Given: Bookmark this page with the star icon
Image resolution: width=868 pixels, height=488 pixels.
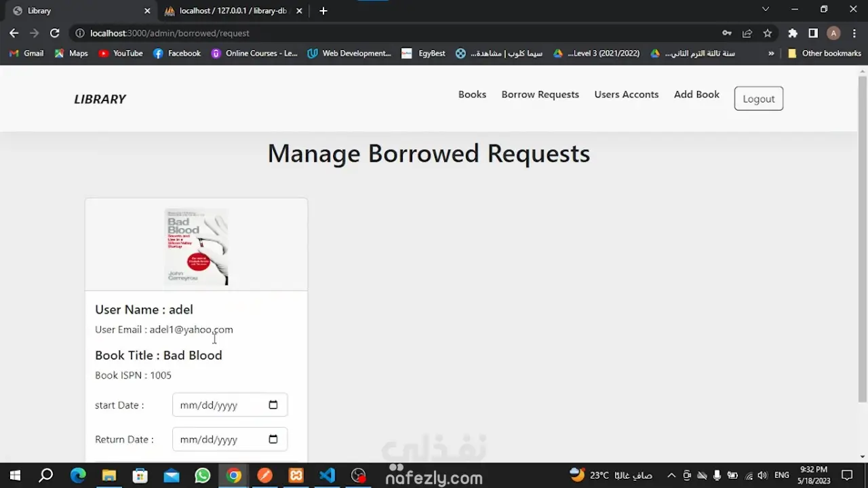Looking at the screenshot, I should point(768,33).
